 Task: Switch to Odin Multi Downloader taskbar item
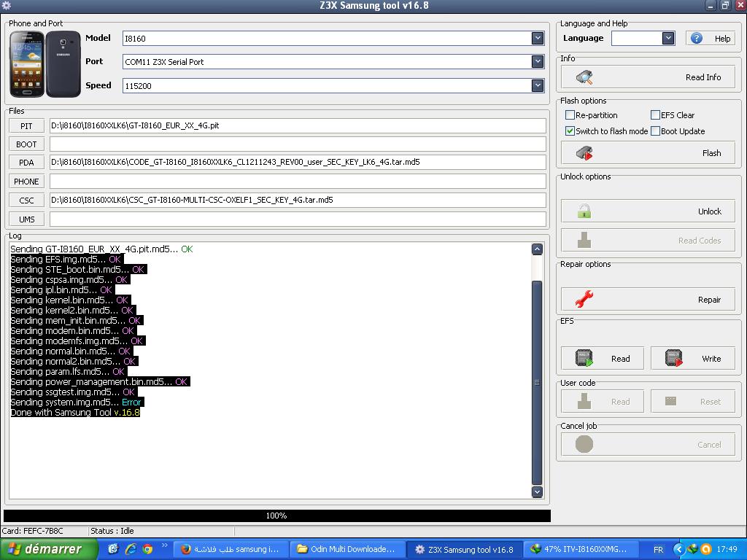coord(348,549)
